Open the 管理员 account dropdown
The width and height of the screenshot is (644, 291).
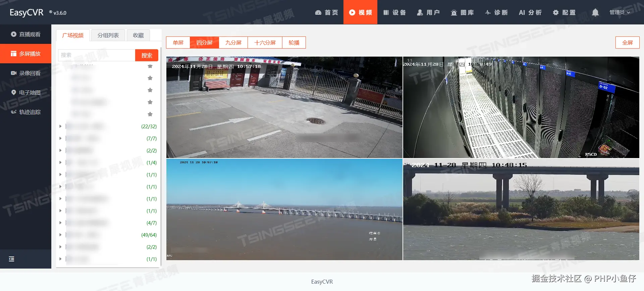tap(620, 12)
